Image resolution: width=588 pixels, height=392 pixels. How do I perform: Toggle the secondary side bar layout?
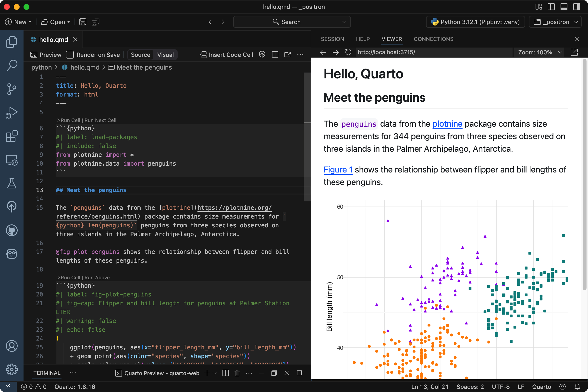(577, 7)
